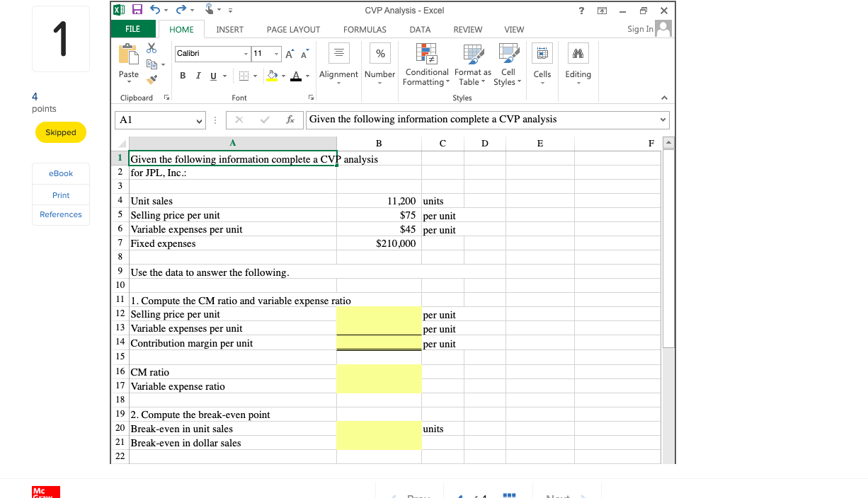
Task: Open the font size dropdown
Action: tap(276, 54)
